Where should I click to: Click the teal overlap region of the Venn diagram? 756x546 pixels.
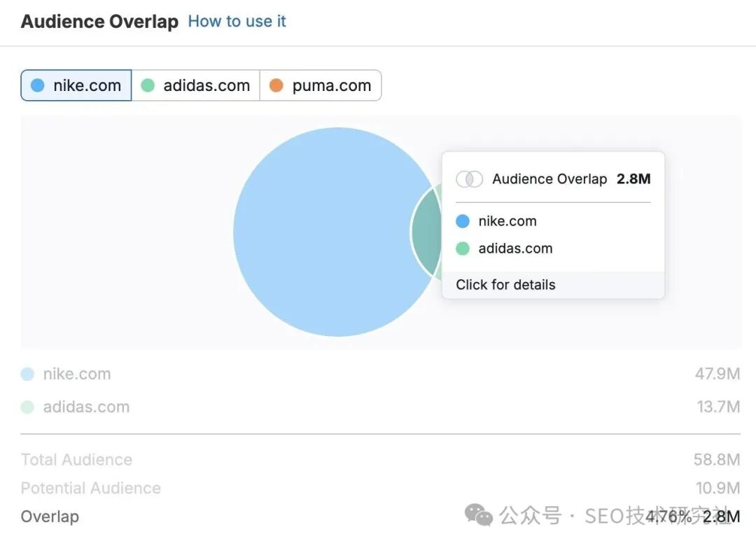click(426, 232)
